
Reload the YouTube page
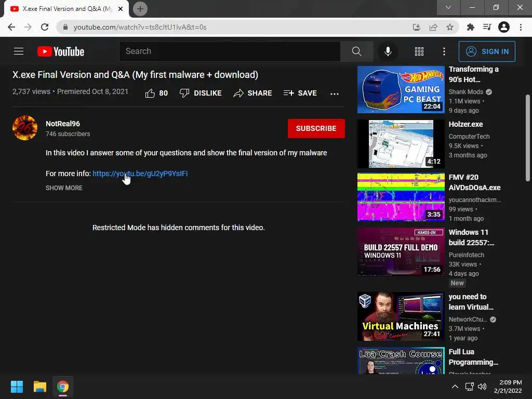(x=45, y=27)
